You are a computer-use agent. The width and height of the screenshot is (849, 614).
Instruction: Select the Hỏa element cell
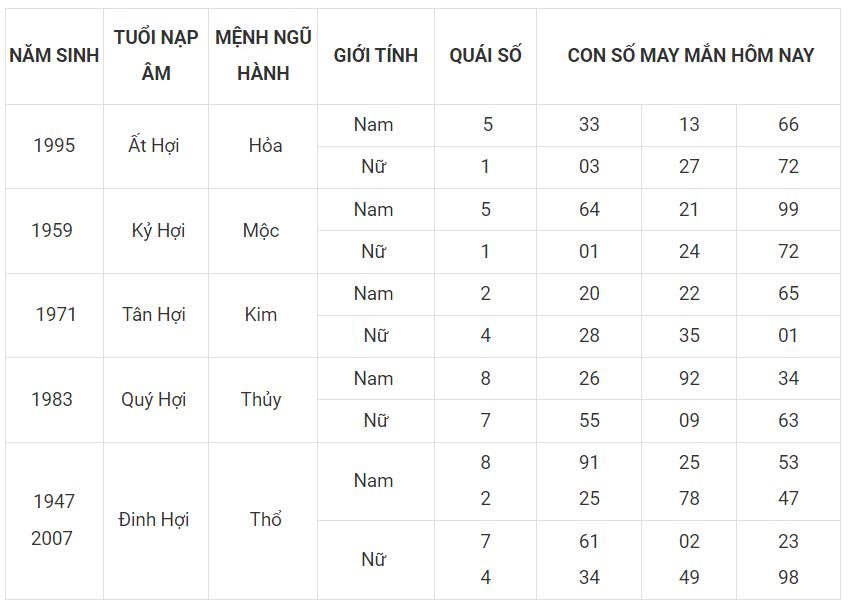[263, 146]
